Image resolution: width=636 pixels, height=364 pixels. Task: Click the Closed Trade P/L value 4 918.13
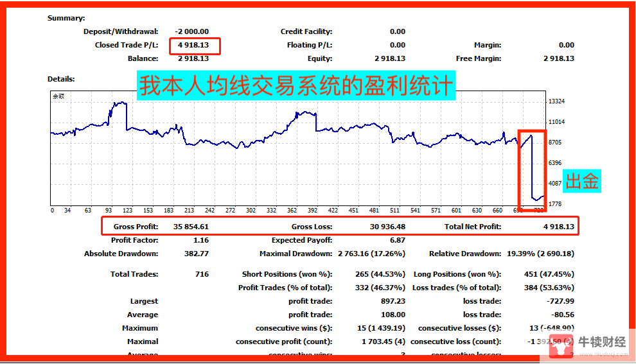click(x=193, y=45)
